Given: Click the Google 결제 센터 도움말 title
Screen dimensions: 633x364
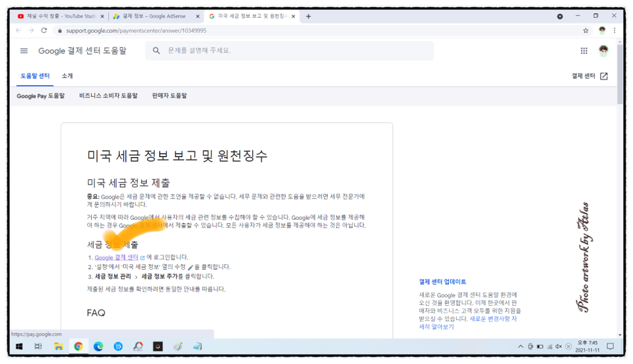Looking at the screenshot, I should 83,51.
